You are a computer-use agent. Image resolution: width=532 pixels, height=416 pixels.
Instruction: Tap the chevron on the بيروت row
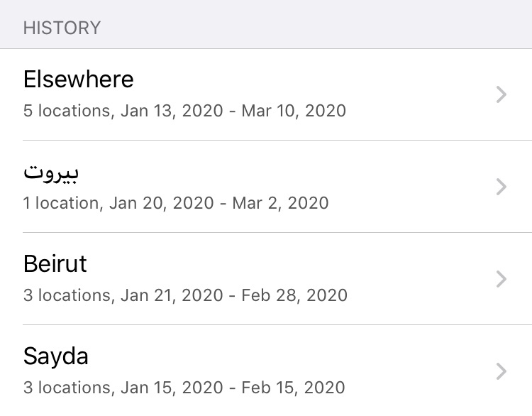click(x=501, y=187)
